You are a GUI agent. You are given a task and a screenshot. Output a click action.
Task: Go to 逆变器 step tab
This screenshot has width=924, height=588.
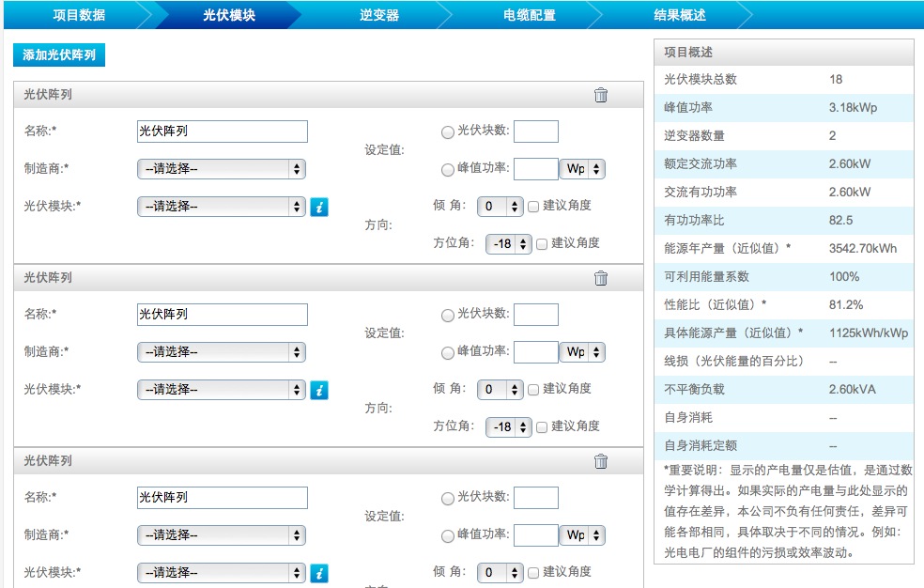379,15
